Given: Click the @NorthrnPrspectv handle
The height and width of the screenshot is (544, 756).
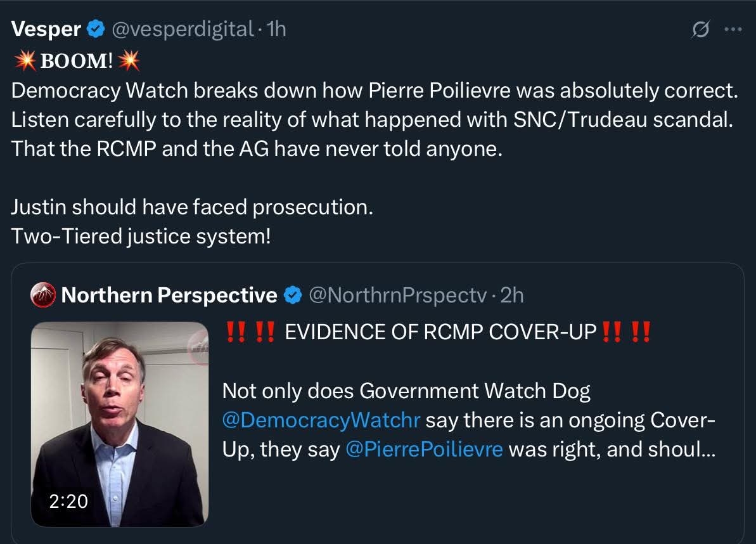Looking at the screenshot, I should pyautogui.click(x=397, y=295).
